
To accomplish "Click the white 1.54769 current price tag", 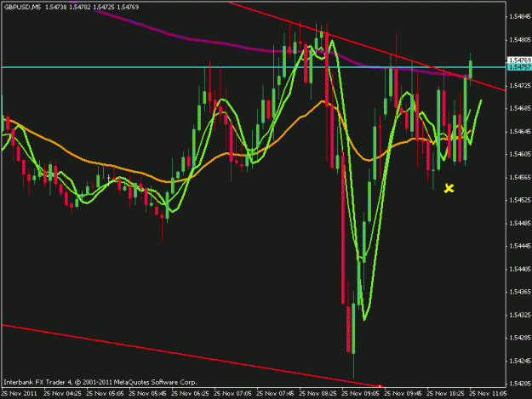I will pyautogui.click(x=519, y=60).
